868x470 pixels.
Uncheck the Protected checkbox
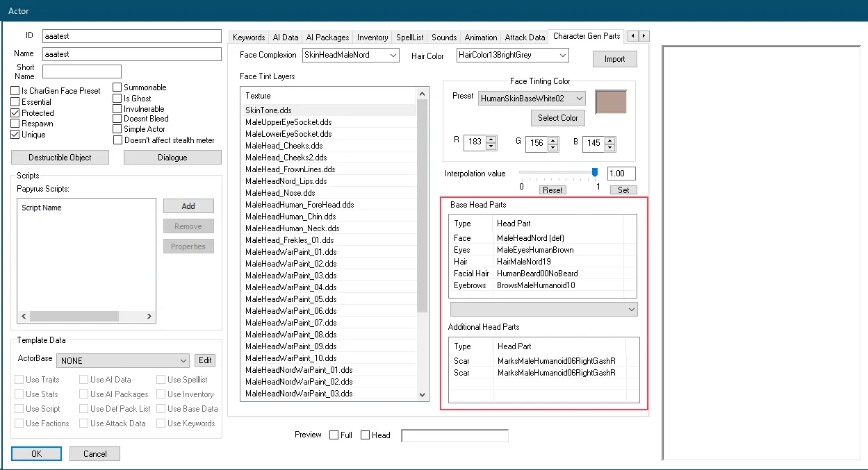(x=15, y=113)
